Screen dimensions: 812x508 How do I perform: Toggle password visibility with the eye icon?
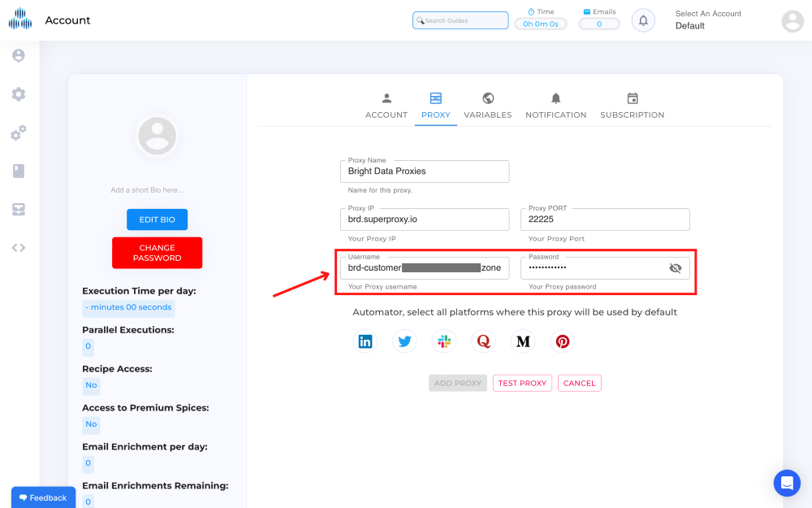click(676, 267)
